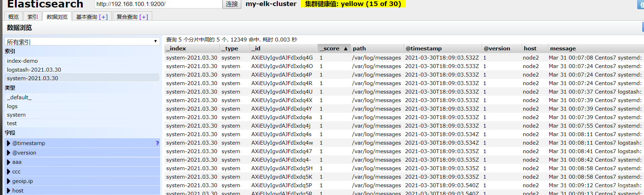
Task: Sort by the @version column header
Action: 501,48
